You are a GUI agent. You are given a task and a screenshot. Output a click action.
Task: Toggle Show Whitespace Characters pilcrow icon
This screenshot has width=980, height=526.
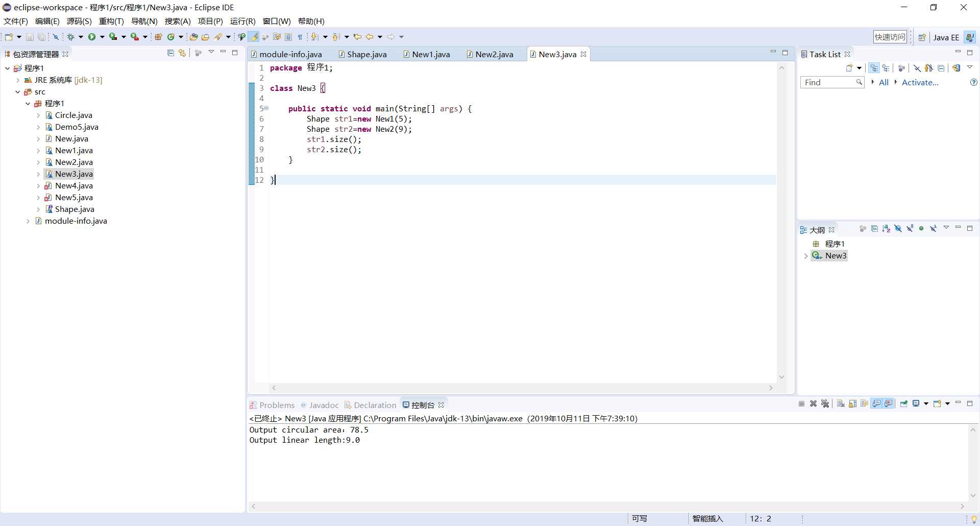300,37
